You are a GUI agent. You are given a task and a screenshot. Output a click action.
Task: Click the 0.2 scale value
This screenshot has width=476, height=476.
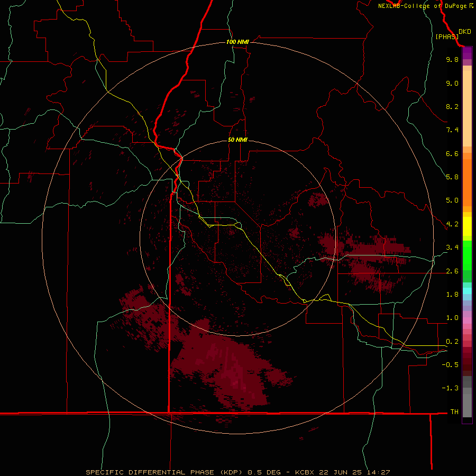tap(452, 342)
